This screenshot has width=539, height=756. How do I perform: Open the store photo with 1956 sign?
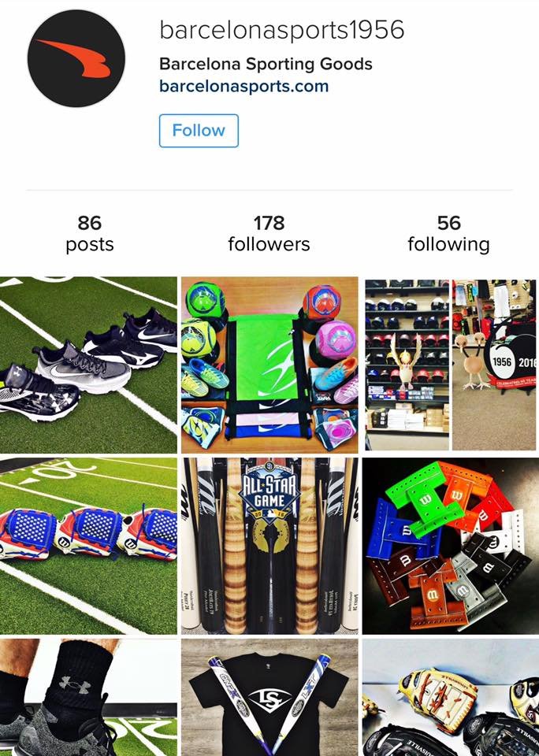451,365
